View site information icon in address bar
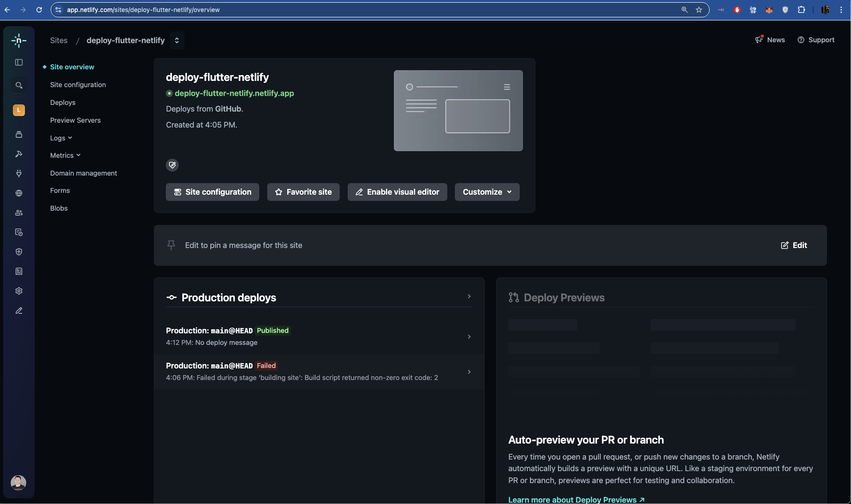Viewport: 851px width, 504px height. [58, 10]
